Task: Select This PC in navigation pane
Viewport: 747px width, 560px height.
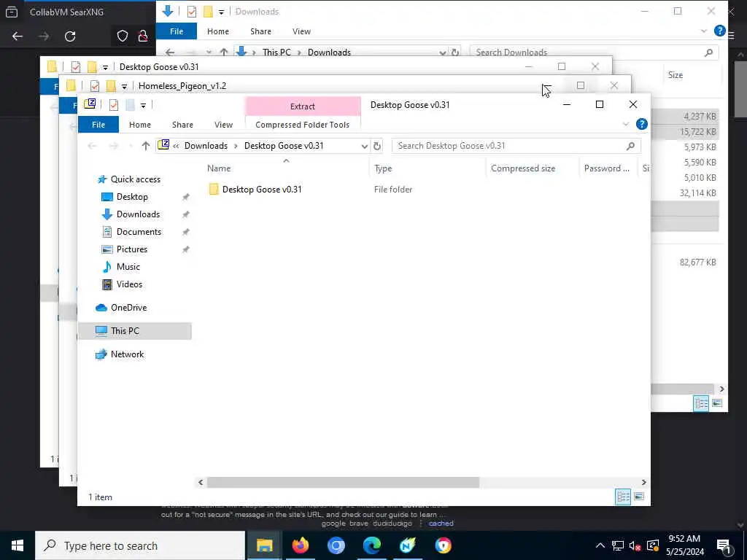Action: (135, 331)
